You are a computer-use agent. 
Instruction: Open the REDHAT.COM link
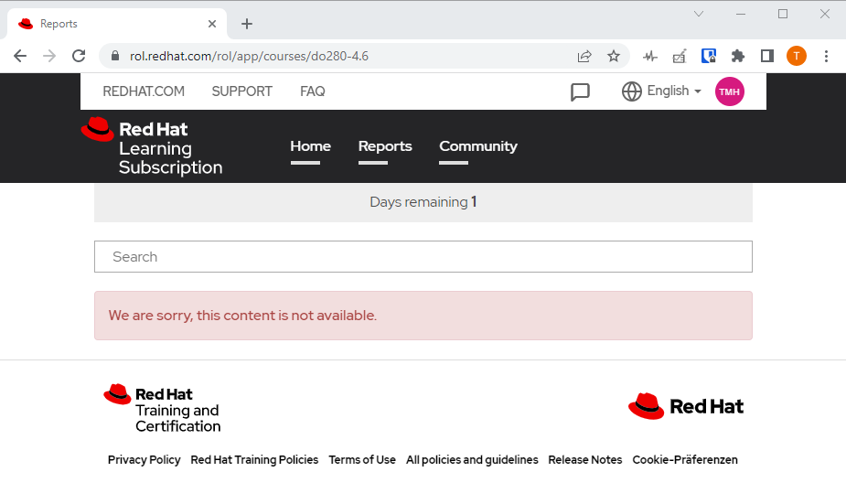(x=144, y=91)
